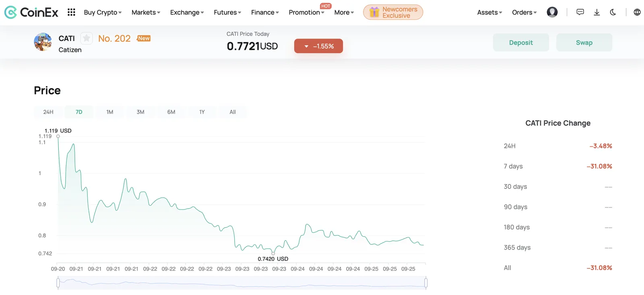This screenshot has height=295, width=644.
Task: Click the 24H -3.48% change value
Action: pyautogui.click(x=601, y=146)
